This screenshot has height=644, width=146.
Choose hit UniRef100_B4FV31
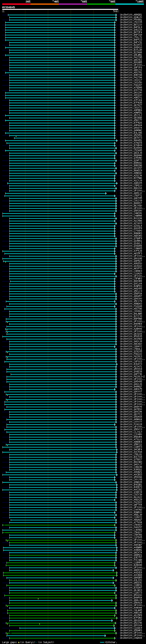tap(131, 42)
